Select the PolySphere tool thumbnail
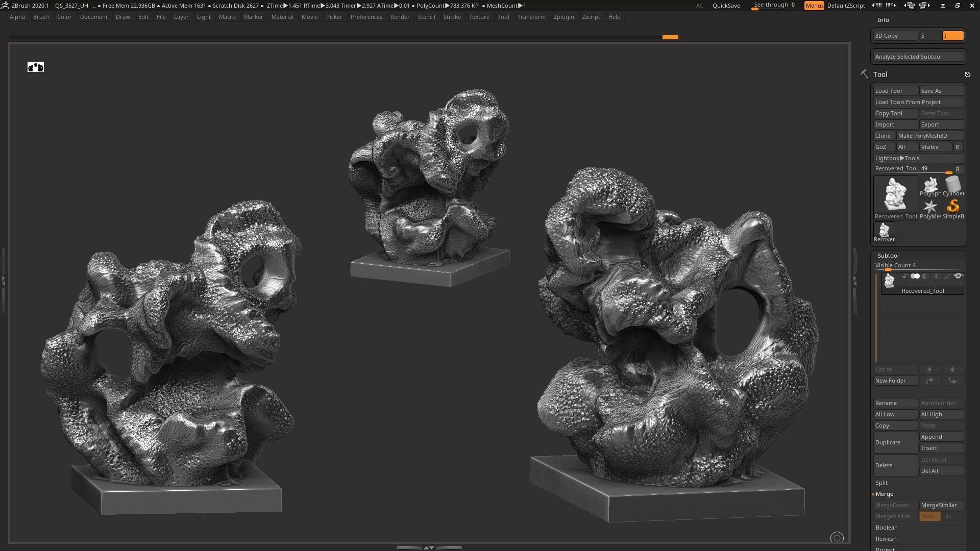980x551 pixels. click(930, 187)
